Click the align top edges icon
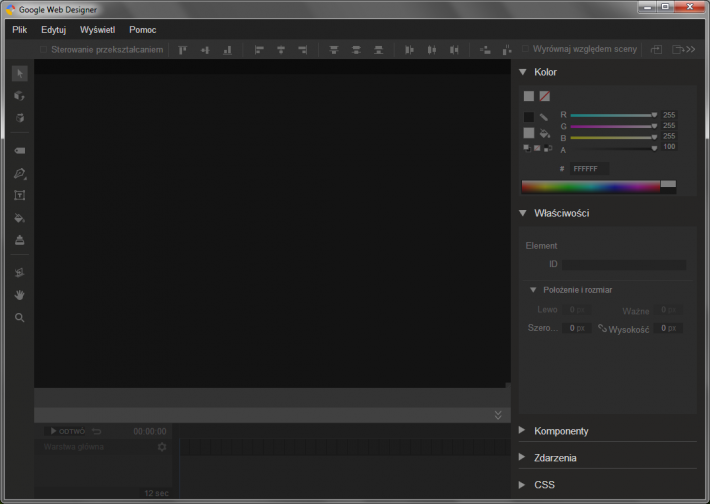This screenshot has height=504, width=710. (x=183, y=50)
